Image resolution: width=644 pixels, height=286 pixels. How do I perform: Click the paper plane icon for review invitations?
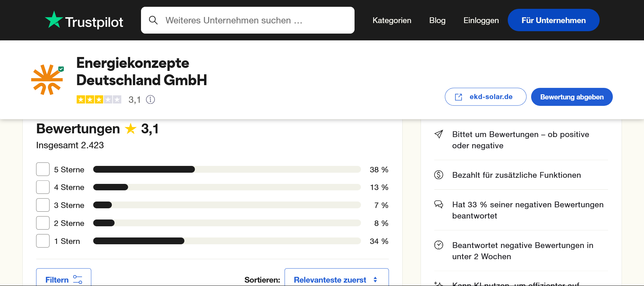click(x=439, y=134)
